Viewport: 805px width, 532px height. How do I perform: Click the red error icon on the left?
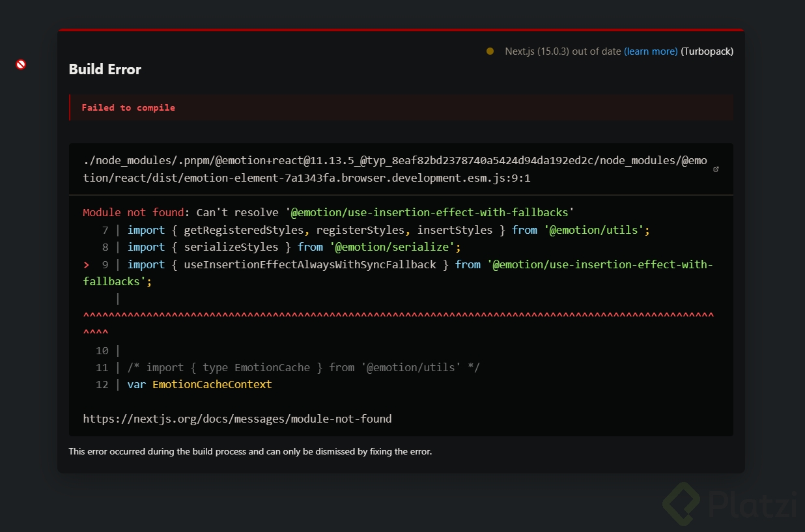coord(21,64)
